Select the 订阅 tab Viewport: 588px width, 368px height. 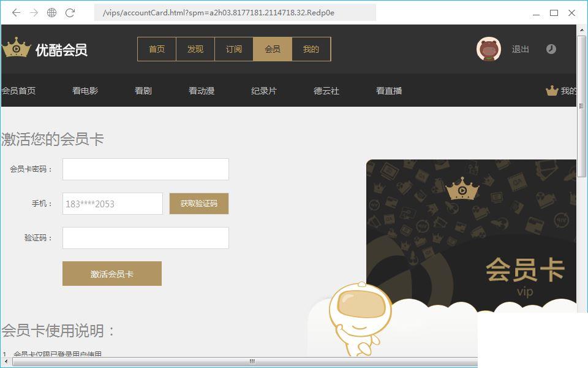(234, 49)
